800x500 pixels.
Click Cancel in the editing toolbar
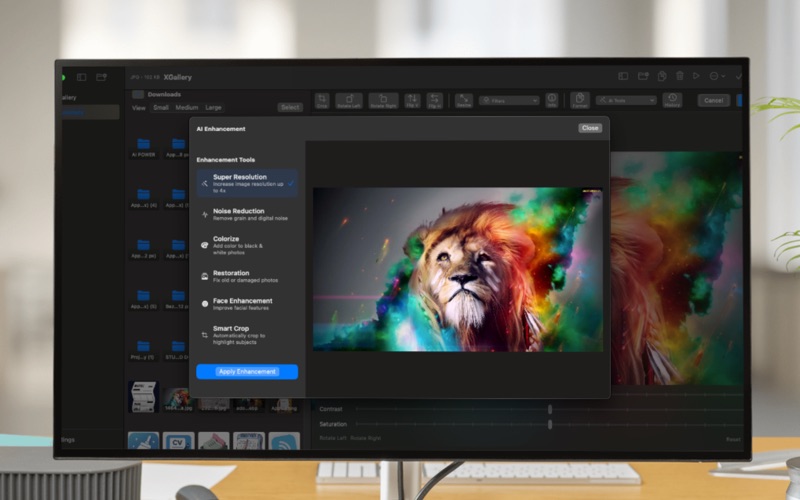click(713, 101)
